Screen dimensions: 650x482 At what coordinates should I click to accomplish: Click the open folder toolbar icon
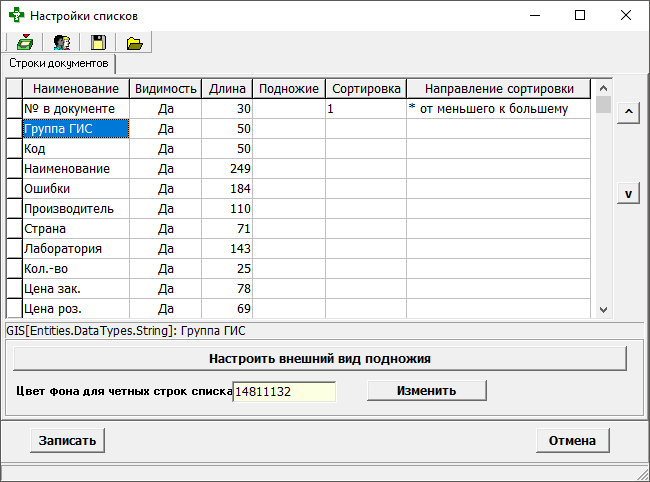click(x=134, y=42)
